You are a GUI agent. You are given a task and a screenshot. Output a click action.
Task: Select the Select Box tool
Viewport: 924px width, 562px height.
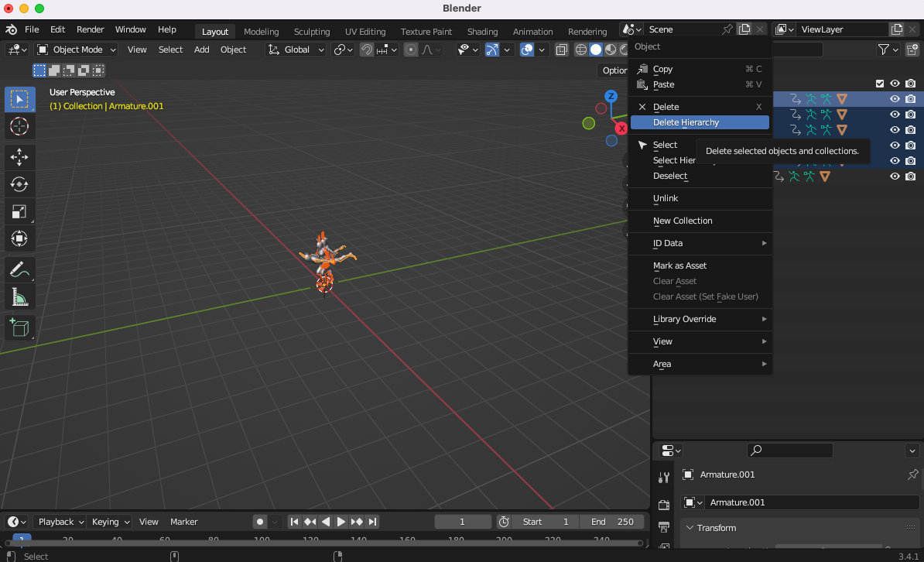pyautogui.click(x=19, y=100)
